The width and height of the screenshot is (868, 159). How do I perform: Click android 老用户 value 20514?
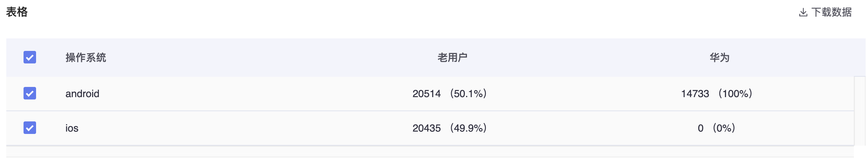(x=427, y=94)
